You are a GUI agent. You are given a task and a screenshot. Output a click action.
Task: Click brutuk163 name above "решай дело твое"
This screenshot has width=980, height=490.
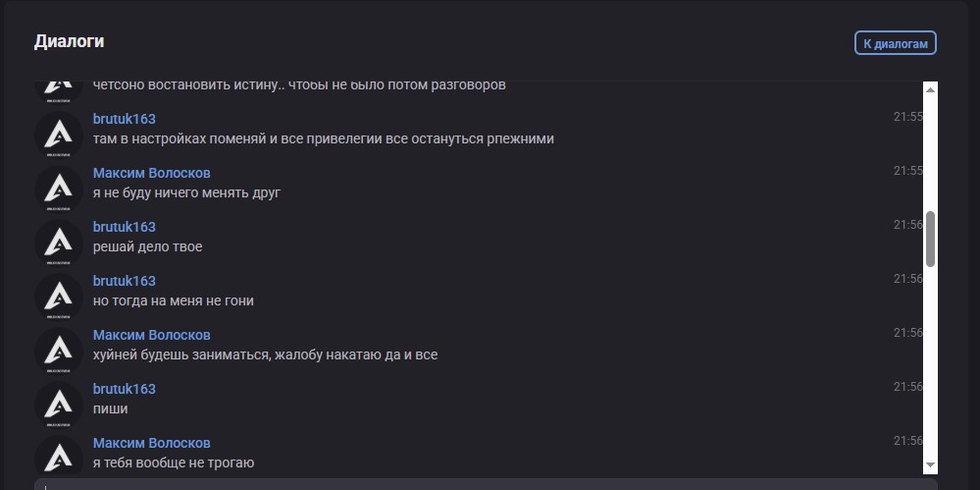[x=125, y=227]
